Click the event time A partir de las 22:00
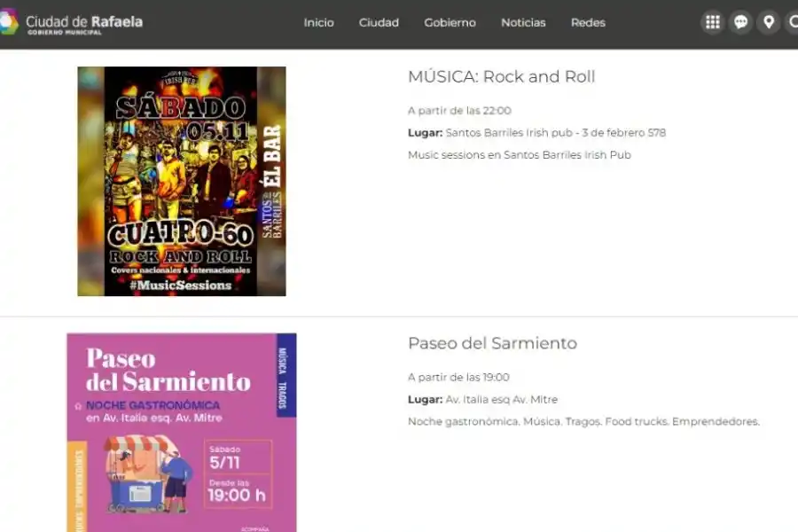 459,110
